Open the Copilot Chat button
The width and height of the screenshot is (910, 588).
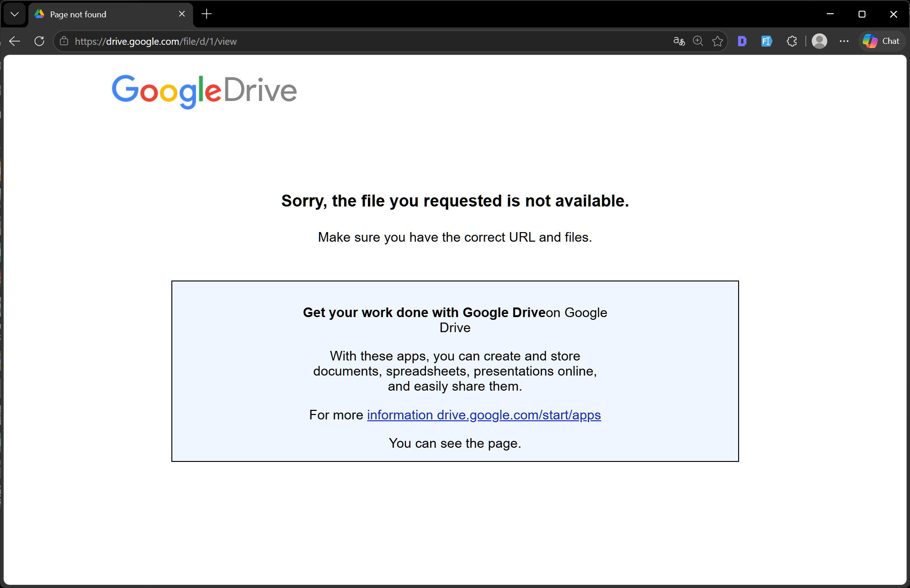click(881, 41)
